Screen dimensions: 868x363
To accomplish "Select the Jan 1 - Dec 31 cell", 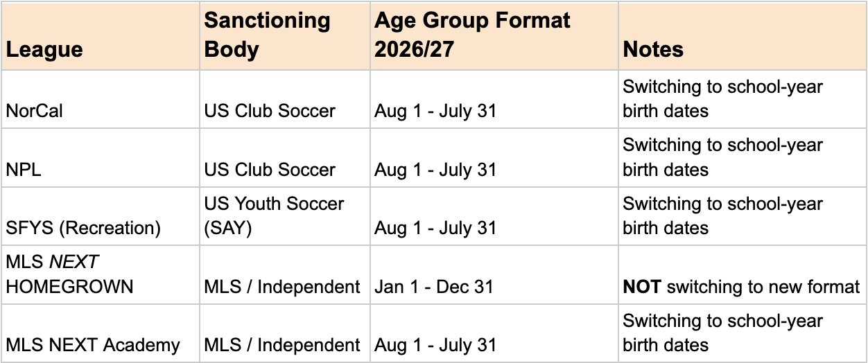I will pyautogui.click(x=494, y=274).
